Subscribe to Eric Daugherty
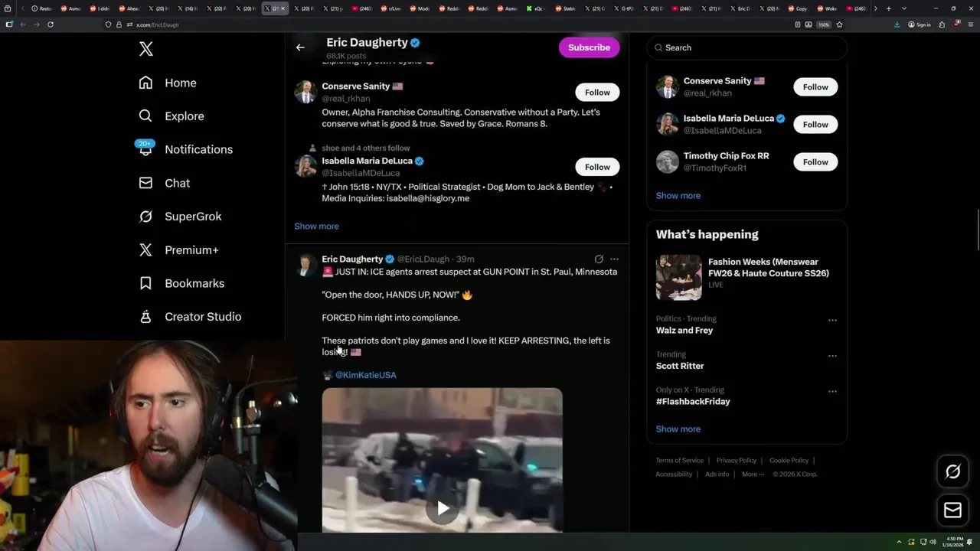Image resolution: width=980 pixels, height=551 pixels. (x=589, y=47)
